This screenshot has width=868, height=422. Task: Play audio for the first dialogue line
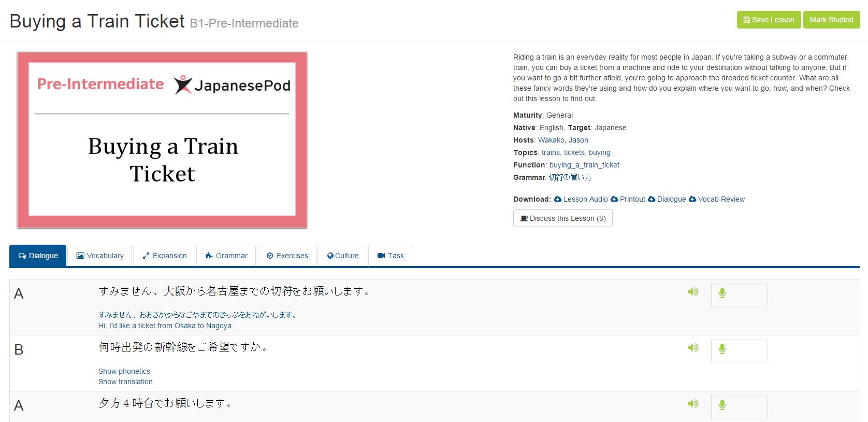[x=693, y=292]
